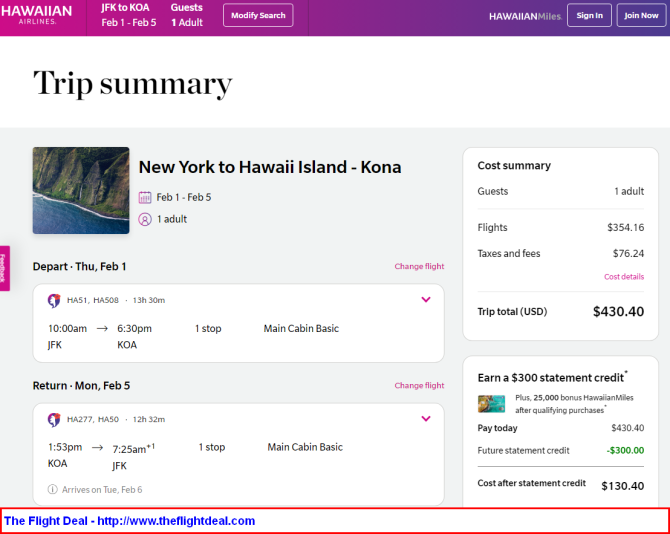Click the Flights $354.16 amount

[x=626, y=227]
